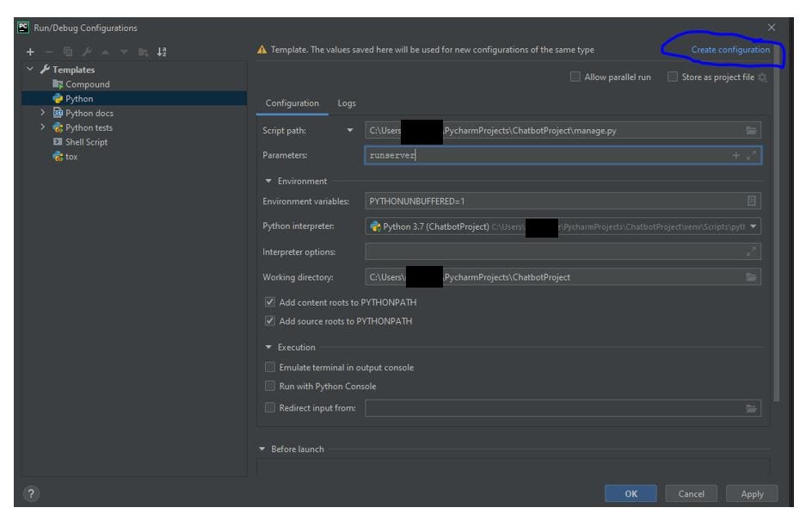Click the Create configuration link
Image resolution: width=812 pixels, height=520 pixels.
click(730, 50)
